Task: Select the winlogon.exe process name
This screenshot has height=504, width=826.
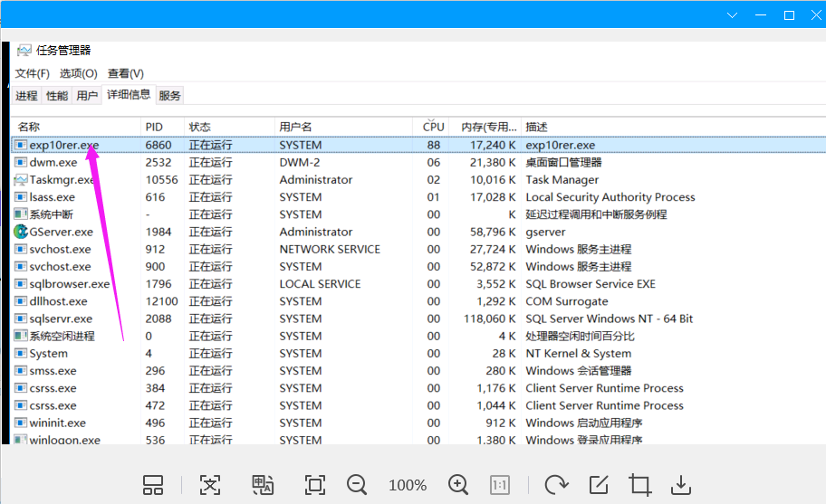Action: pyautogui.click(x=65, y=439)
